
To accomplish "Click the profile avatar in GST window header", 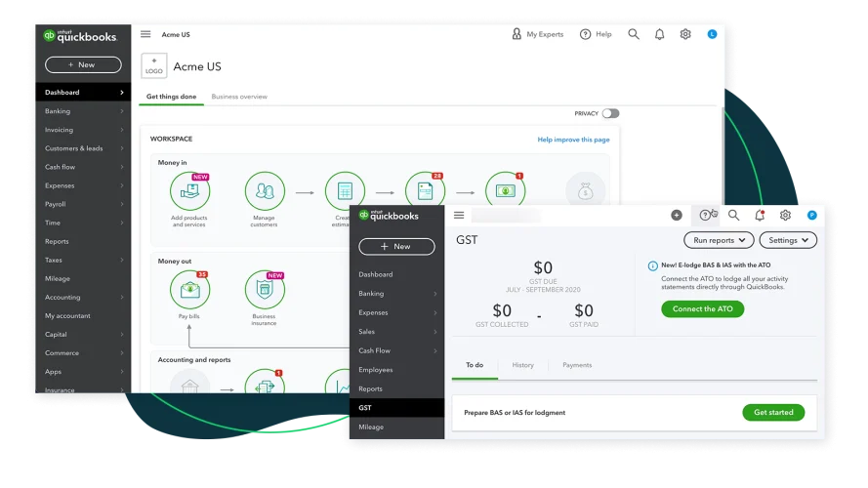I will coord(811,216).
